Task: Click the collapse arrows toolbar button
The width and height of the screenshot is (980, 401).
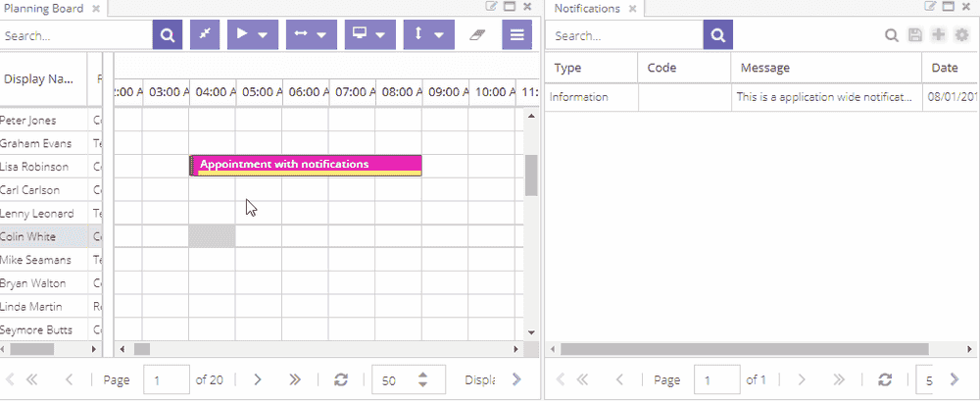Action: tap(205, 35)
